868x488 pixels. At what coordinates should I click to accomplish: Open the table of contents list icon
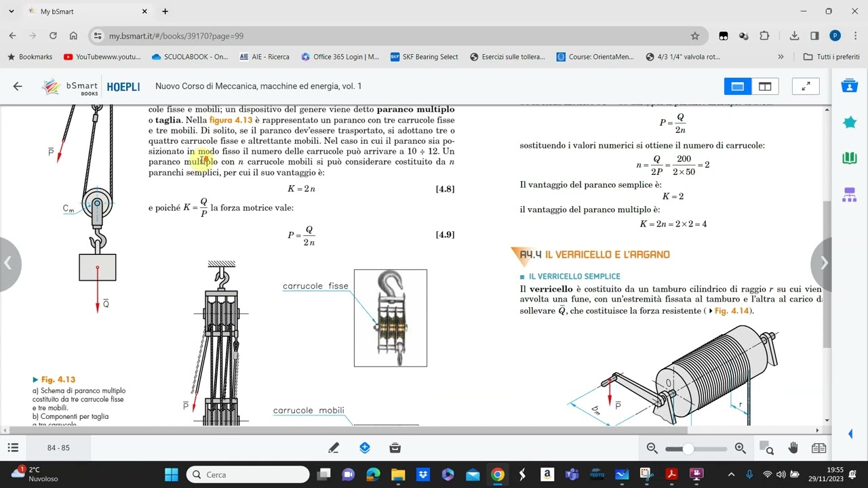[13, 447]
